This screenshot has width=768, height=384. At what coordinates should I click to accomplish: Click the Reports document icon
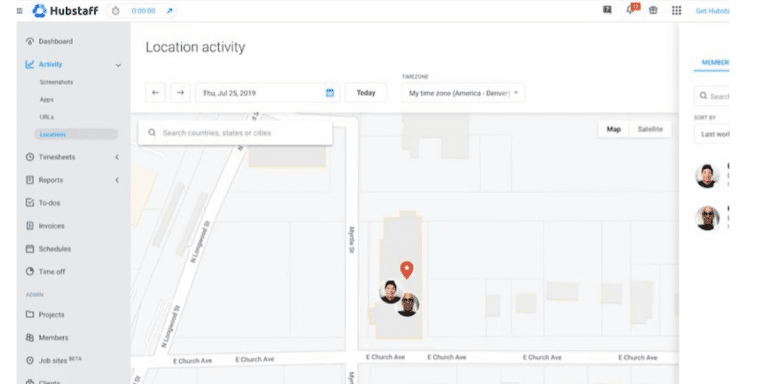30,180
